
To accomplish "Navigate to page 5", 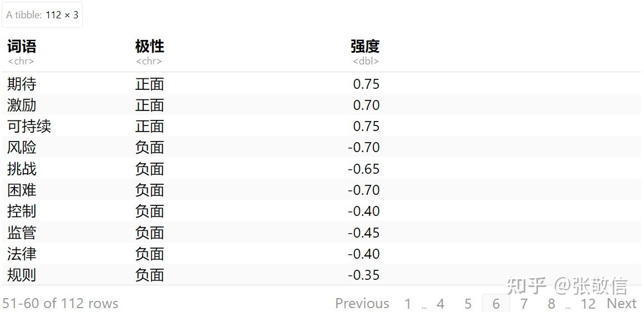I will [468, 304].
